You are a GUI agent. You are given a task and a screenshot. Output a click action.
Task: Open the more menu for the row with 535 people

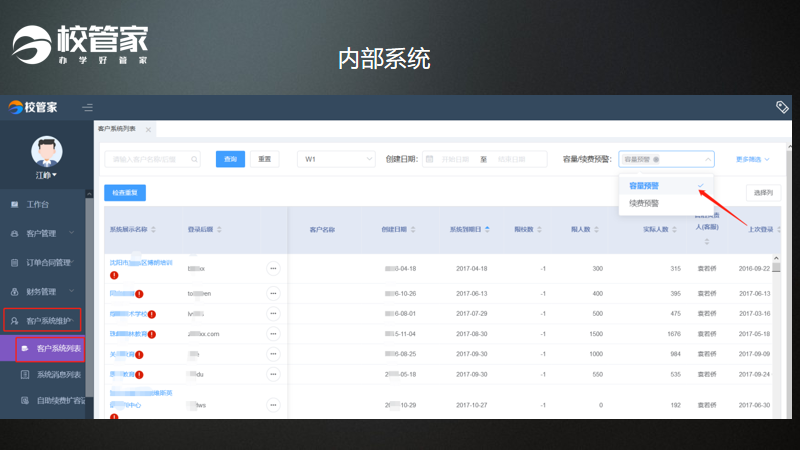pos(273,374)
